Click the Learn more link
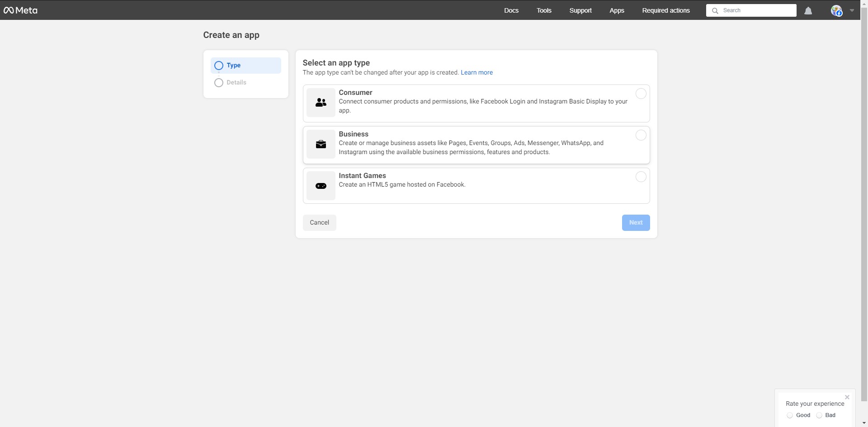The image size is (868, 427). coord(476,72)
